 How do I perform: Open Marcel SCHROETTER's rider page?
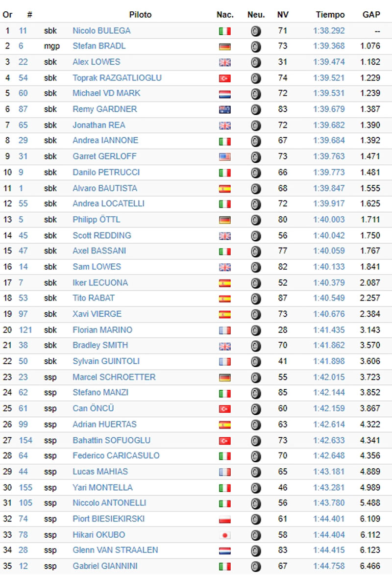[114, 377]
